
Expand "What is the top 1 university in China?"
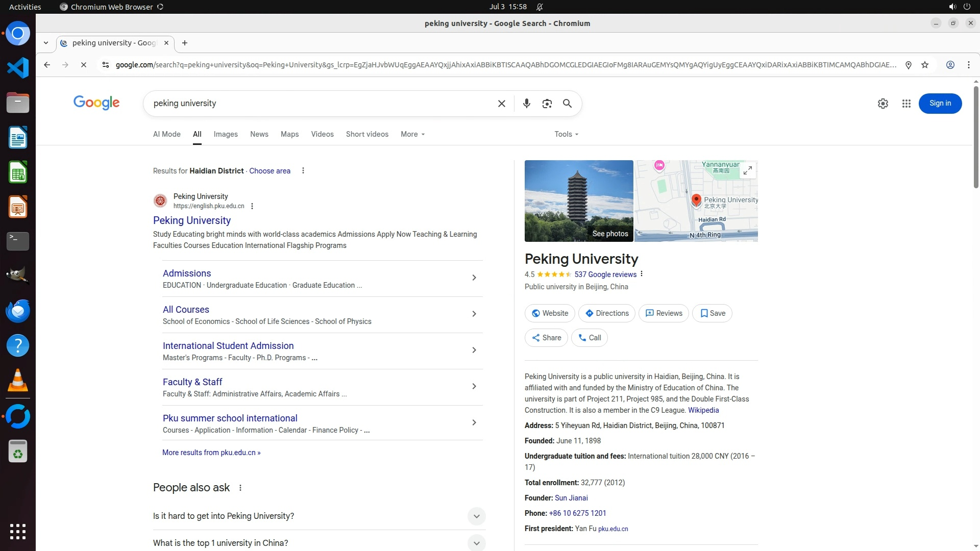[x=476, y=543]
